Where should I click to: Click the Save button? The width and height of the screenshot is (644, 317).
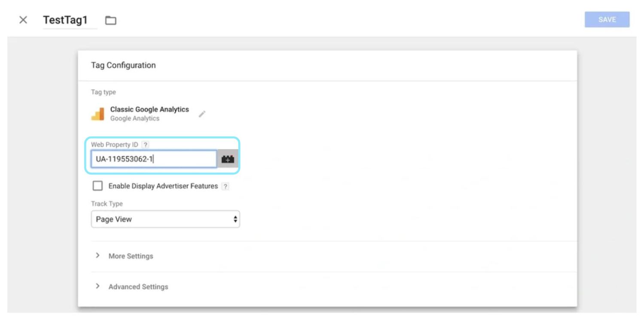pos(607,19)
